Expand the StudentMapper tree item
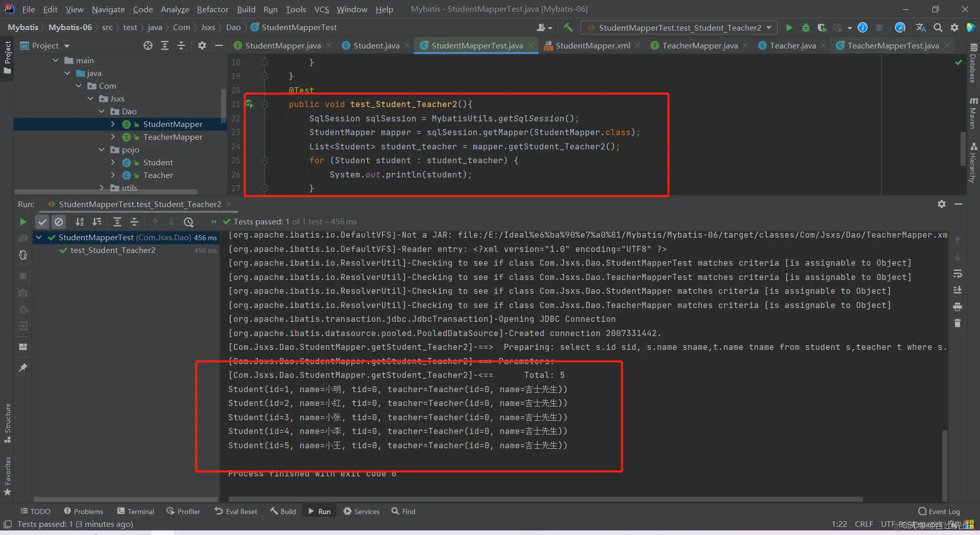This screenshot has width=980, height=535. (113, 124)
